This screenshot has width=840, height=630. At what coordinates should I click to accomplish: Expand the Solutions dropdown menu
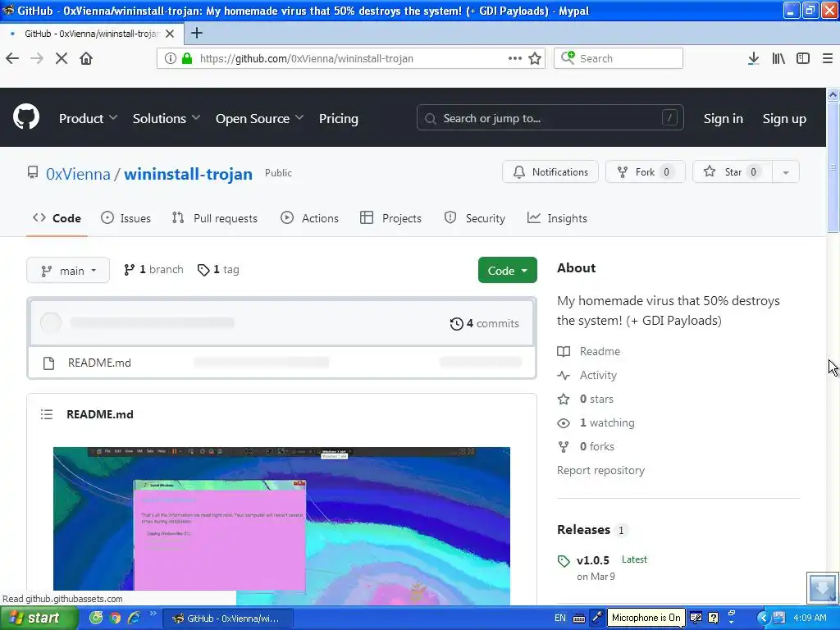click(x=166, y=118)
